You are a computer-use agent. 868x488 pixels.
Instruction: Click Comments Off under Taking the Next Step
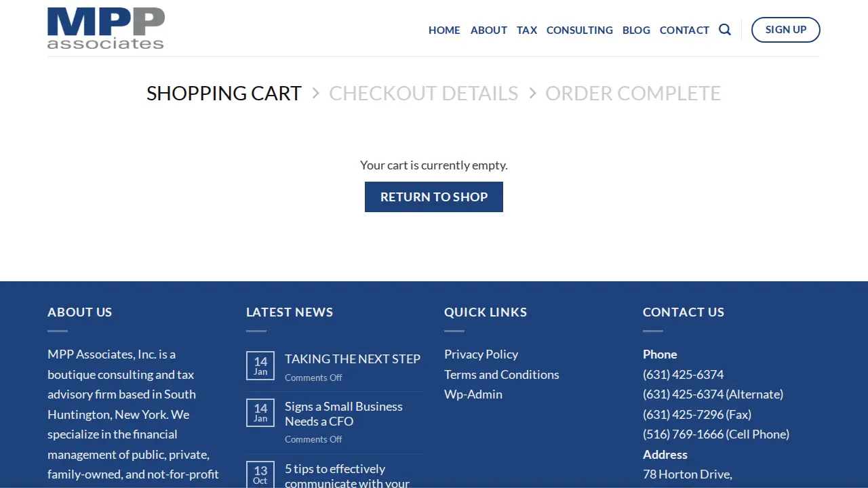(313, 378)
